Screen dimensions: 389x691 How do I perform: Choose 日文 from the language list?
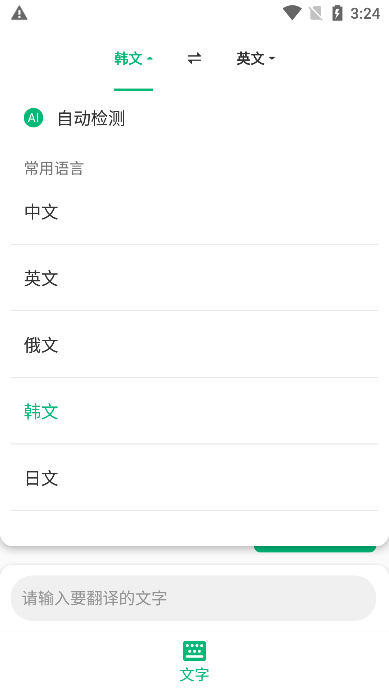pyautogui.click(x=194, y=478)
